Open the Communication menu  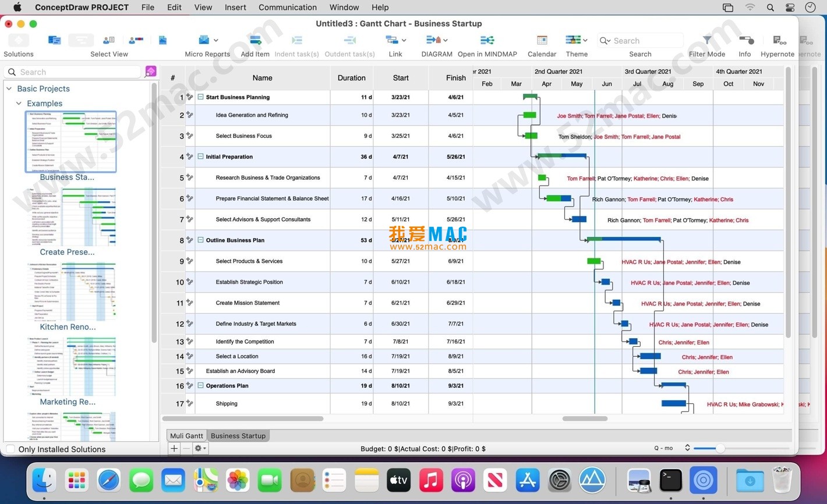click(288, 8)
